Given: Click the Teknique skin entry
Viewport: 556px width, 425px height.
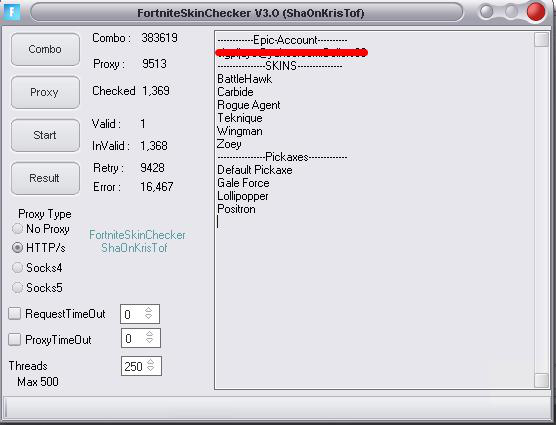Looking at the screenshot, I should coord(240,118).
